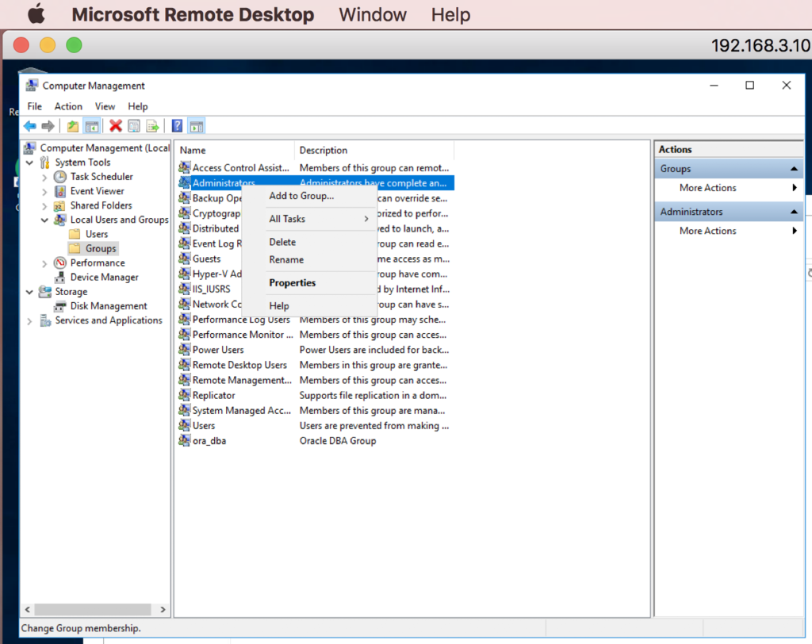Image resolution: width=812 pixels, height=644 pixels.
Task: Click the Back arrow toolbar icon
Action: pos(30,126)
